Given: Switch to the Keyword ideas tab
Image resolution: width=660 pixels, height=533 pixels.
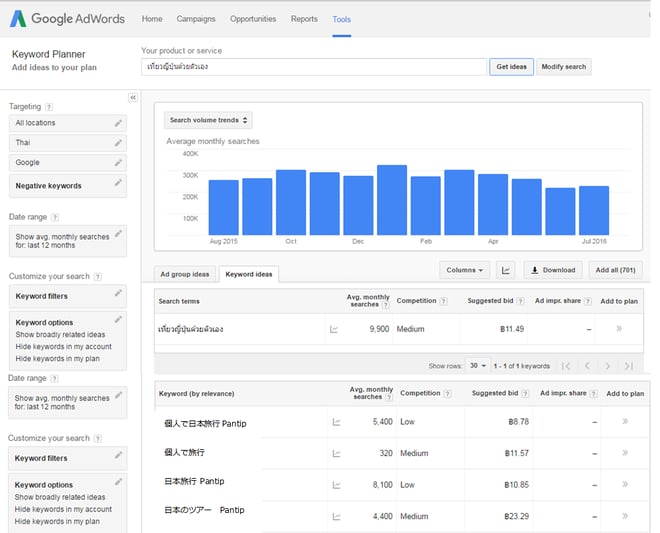Looking at the screenshot, I should [249, 274].
